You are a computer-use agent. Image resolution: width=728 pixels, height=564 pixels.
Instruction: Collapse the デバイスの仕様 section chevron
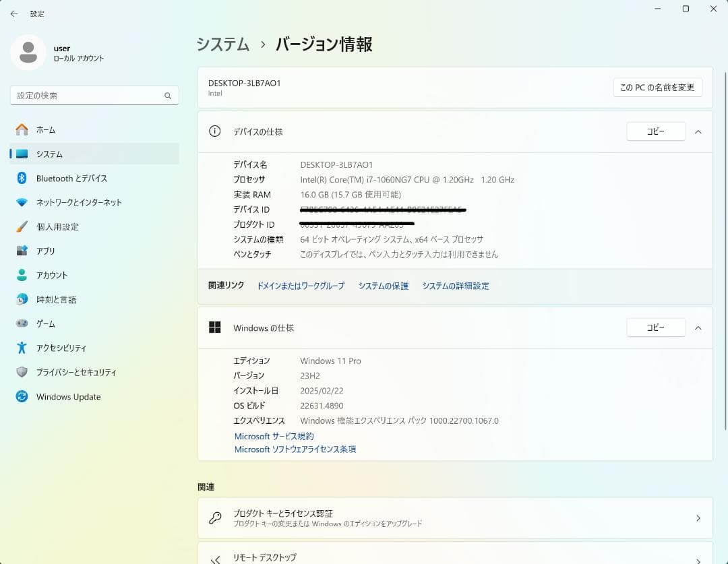pos(698,131)
